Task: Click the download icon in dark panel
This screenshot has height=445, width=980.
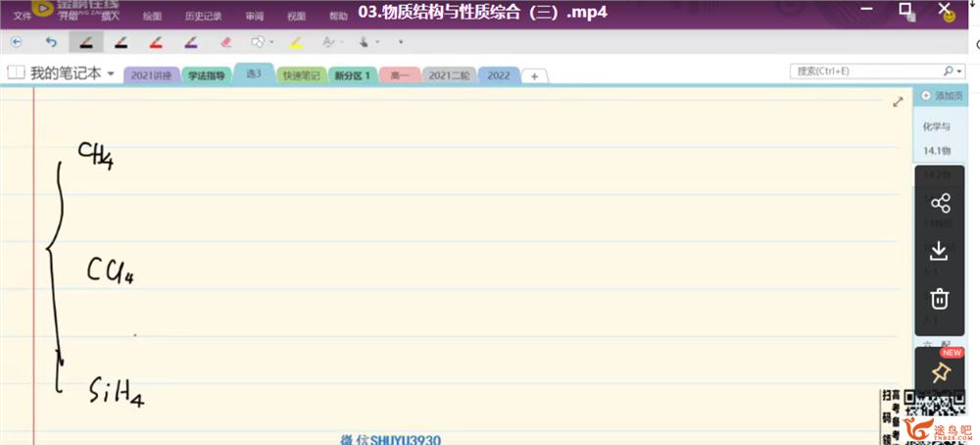Action: point(940,251)
